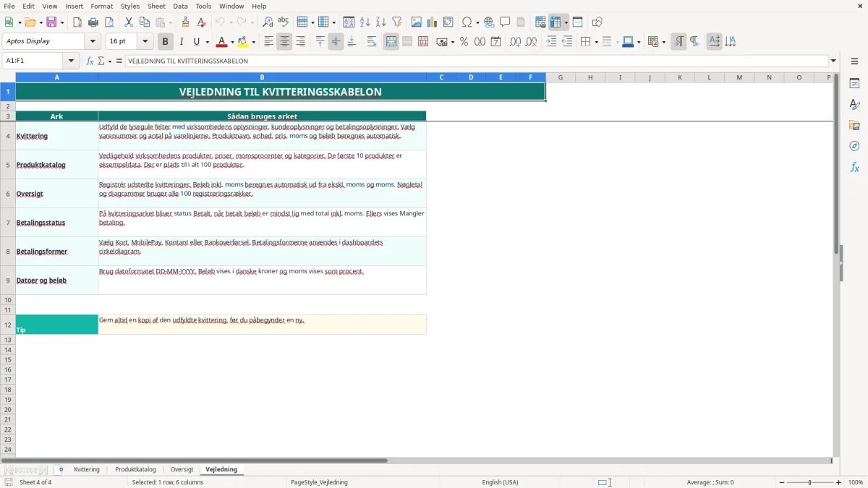
Task: Insert a comment
Action: point(505,22)
